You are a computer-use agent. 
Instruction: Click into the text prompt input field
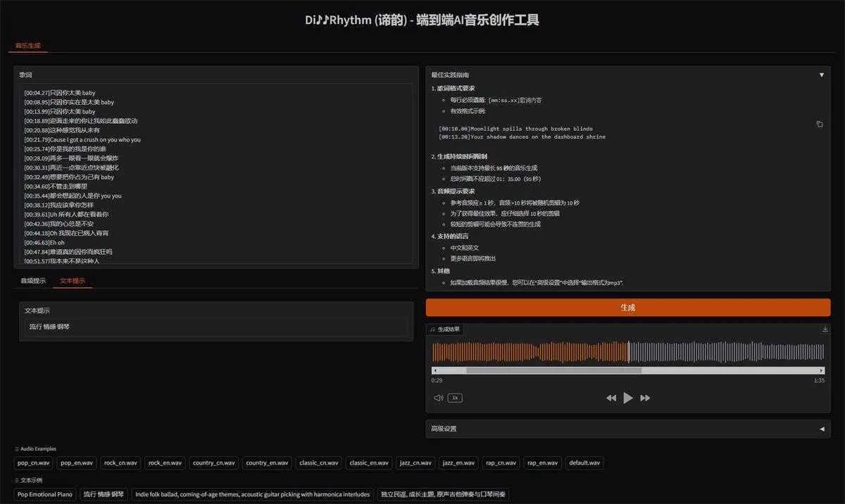click(x=216, y=327)
